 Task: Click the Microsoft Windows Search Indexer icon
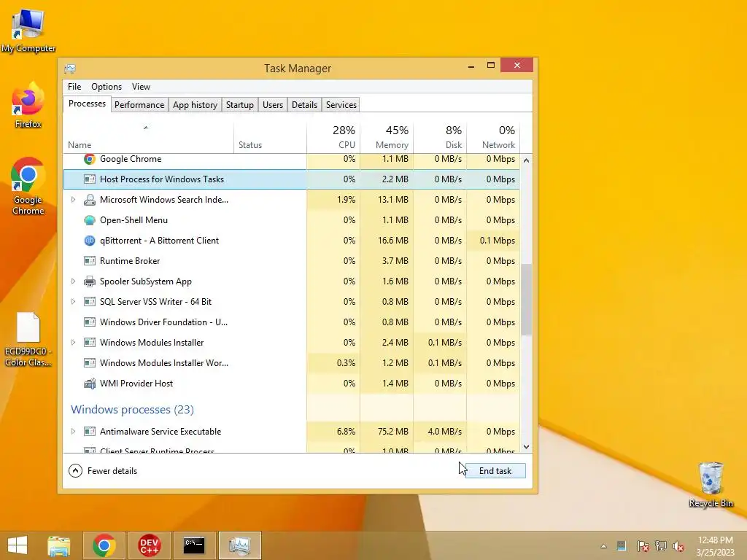point(90,200)
